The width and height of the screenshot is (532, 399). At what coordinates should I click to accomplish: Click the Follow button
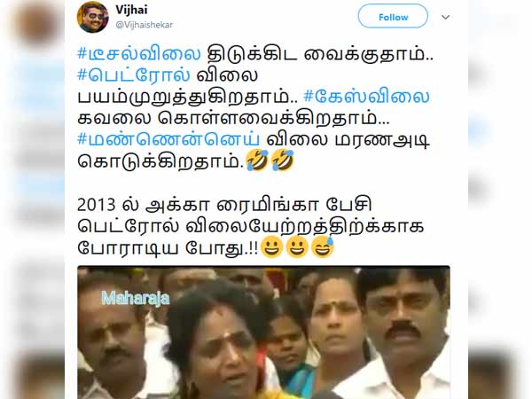[393, 16]
